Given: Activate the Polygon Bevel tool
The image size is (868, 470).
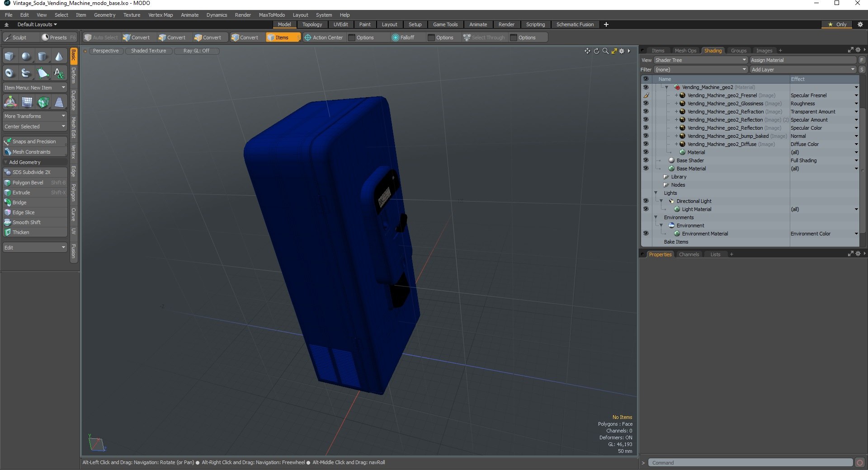Looking at the screenshot, I should 35,183.
